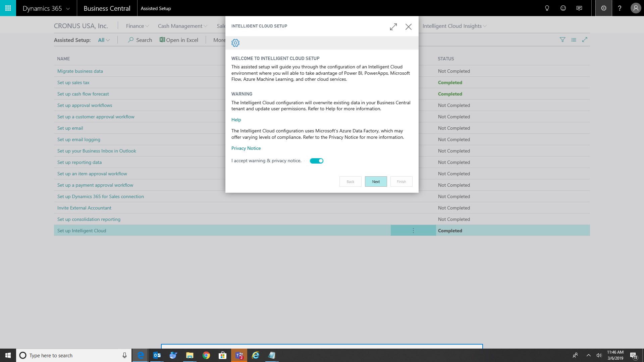The width and height of the screenshot is (644, 362).
Task: Click the Finish button
Action: pyautogui.click(x=401, y=182)
